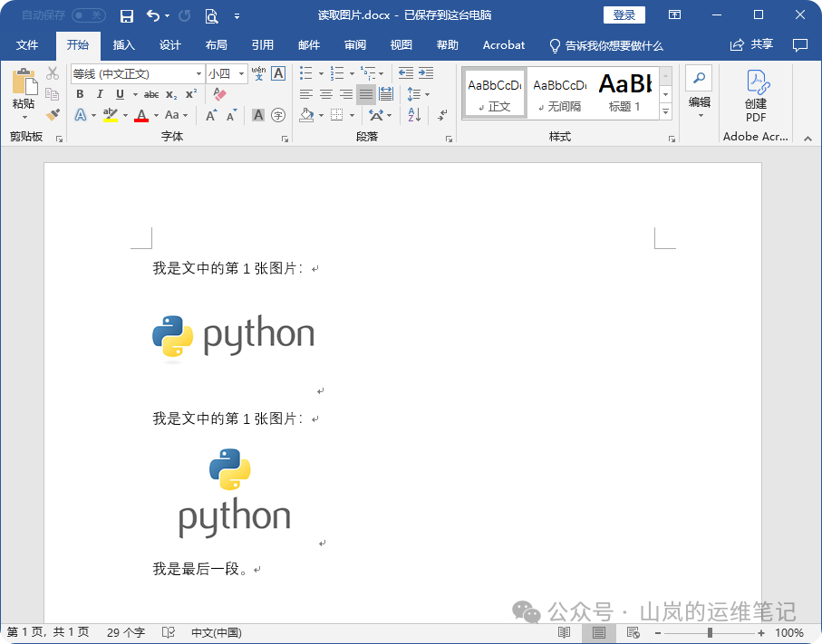Click the Increase Indent icon

pos(426,73)
